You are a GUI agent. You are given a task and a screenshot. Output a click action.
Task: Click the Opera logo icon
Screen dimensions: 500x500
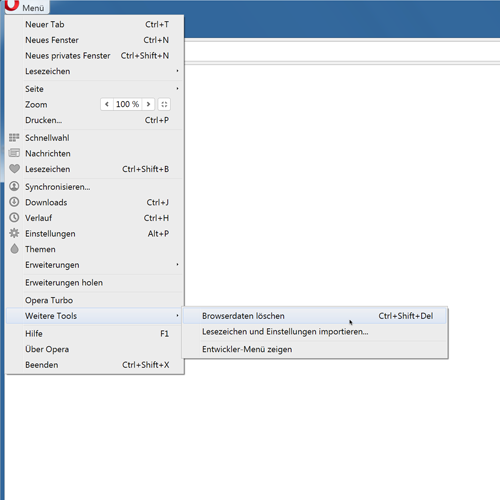12,5
